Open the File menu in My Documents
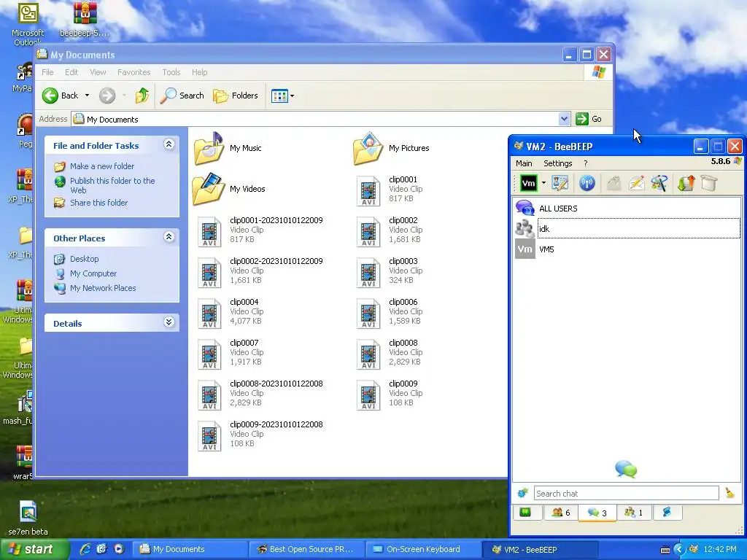Viewport: 747px width, 560px height. 47,72
